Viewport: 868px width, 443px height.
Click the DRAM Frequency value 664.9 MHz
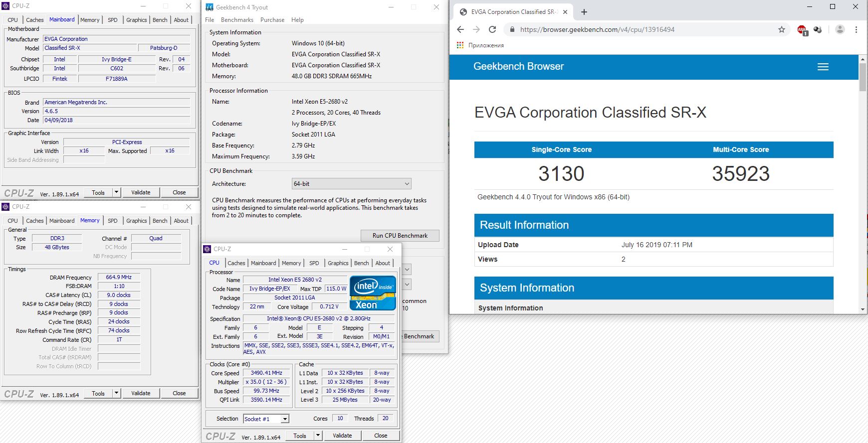click(x=119, y=278)
